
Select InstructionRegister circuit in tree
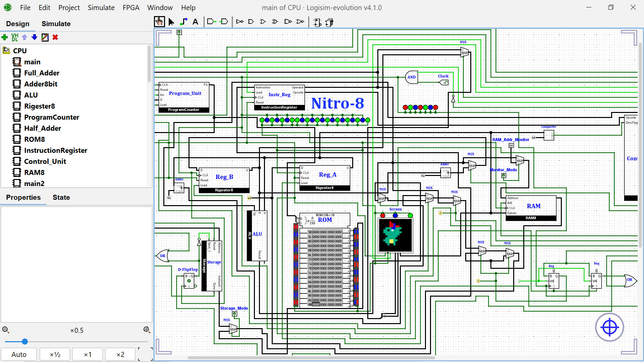[x=56, y=150]
